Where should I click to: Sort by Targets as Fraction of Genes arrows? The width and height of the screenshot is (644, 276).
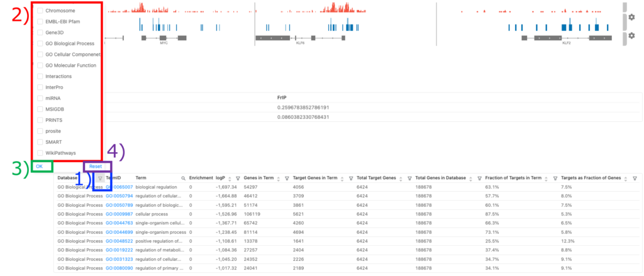(x=626, y=179)
